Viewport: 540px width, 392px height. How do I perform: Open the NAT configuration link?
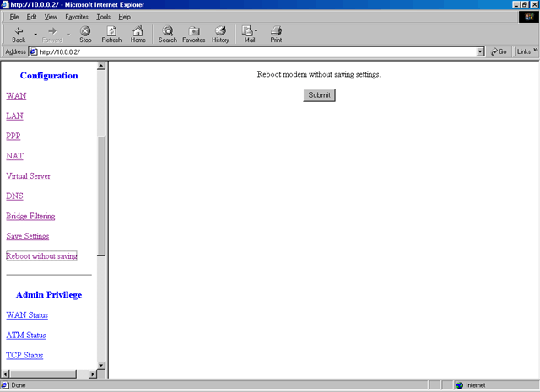[x=15, y=156]
